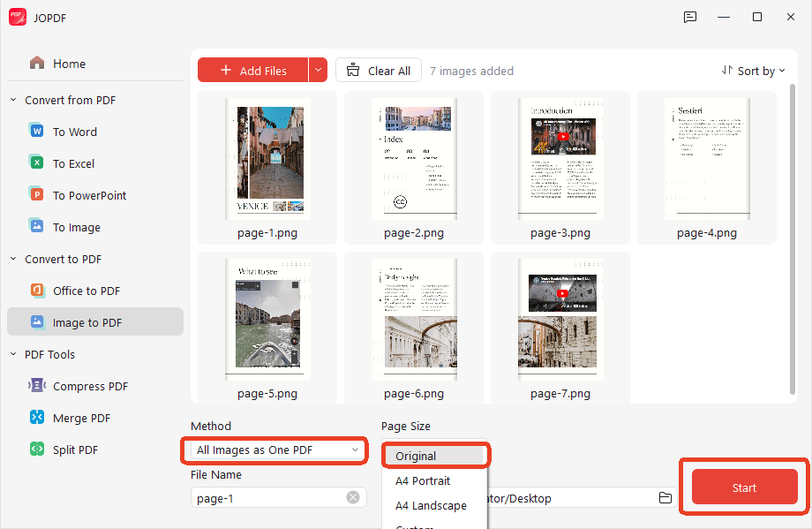Close the JOPDF window
Screen dimensions: 812x529
(790, 17)
